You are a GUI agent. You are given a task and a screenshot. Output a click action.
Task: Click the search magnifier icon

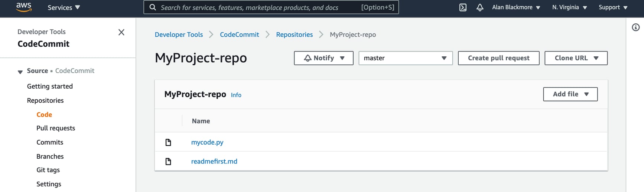tap(153, 7)
